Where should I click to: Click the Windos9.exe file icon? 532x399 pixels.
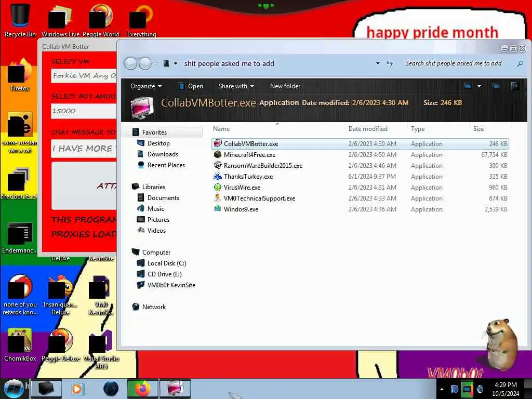click(218, 209)
